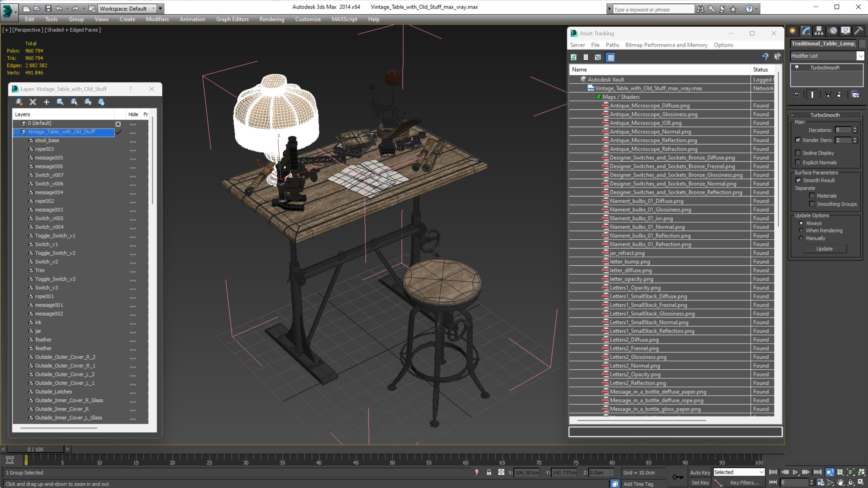Refresh the Asset Tracking list

point(573,57)
